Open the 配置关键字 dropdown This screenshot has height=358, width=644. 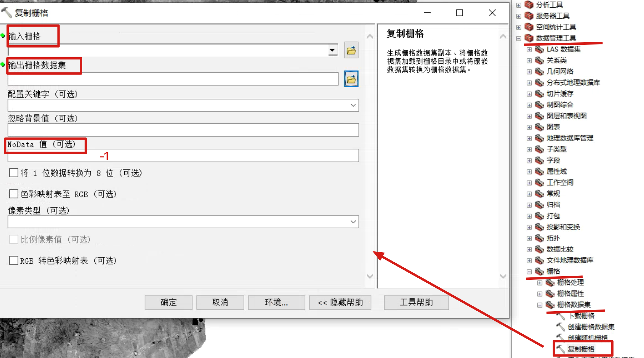pos(354,105)
